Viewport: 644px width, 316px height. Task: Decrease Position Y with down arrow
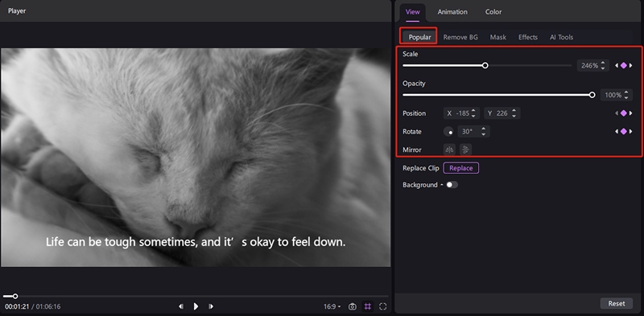pos(514,116)
